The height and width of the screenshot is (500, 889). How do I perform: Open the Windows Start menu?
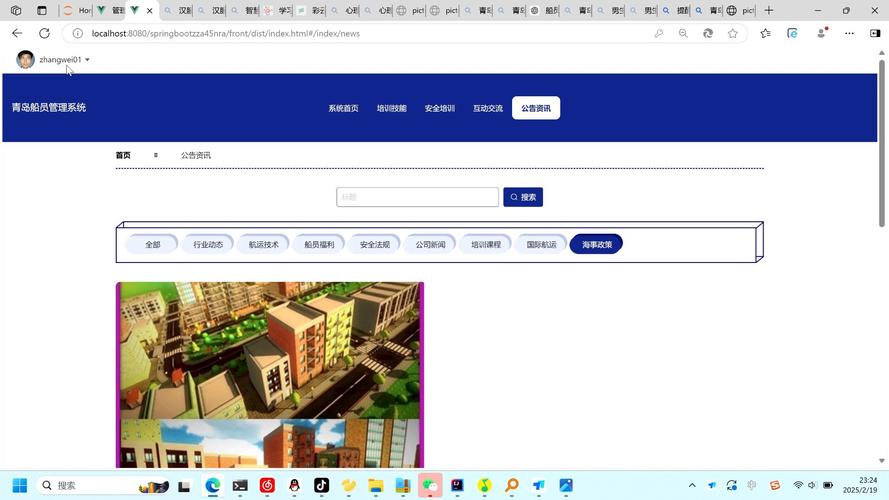19,486
